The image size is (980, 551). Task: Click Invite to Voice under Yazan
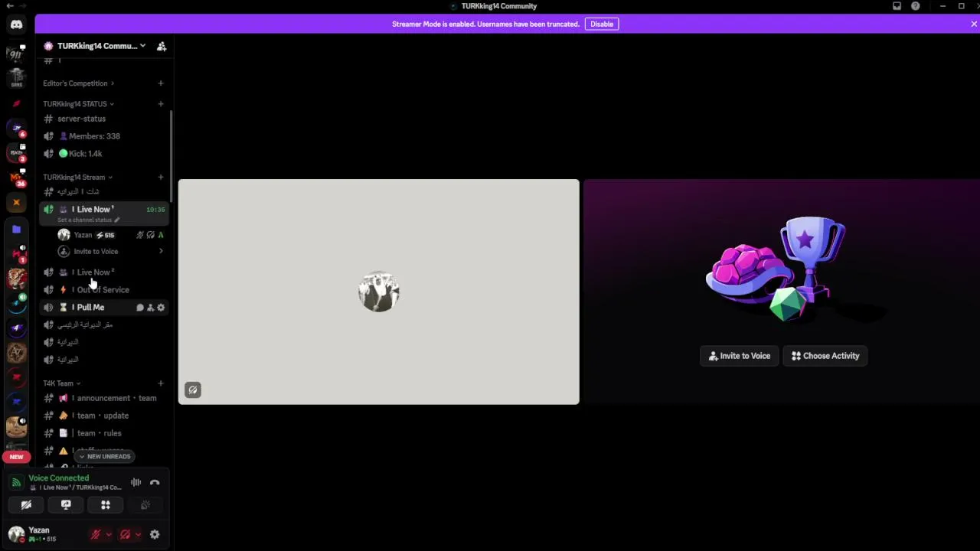[110, 252]
